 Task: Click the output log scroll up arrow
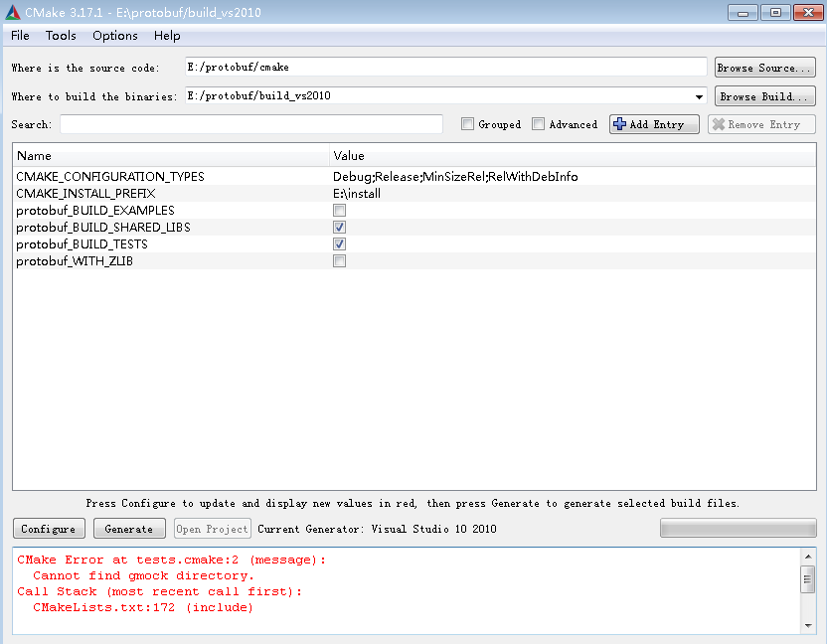(x=807, y=557)
